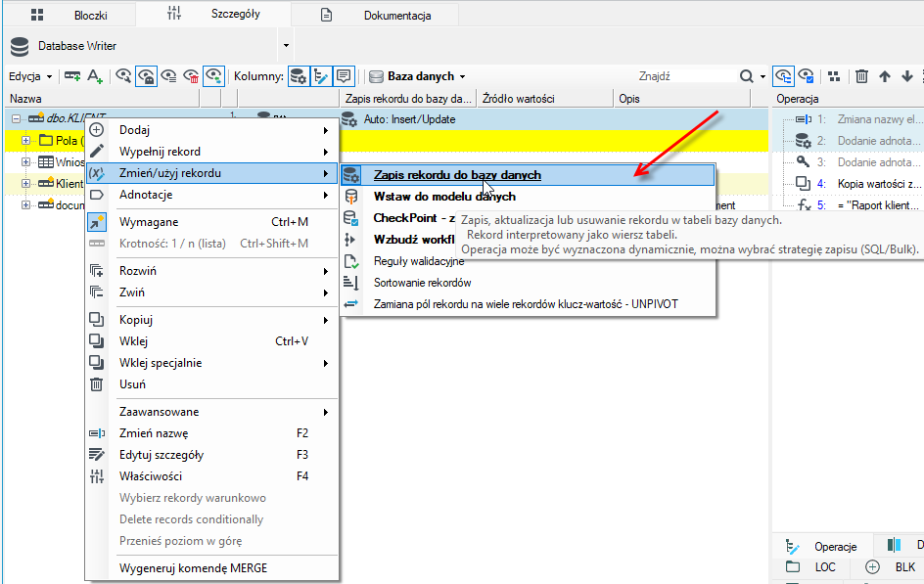
Task: Open the Database Writer selector dropdown arrow
Action: [286, 46]
